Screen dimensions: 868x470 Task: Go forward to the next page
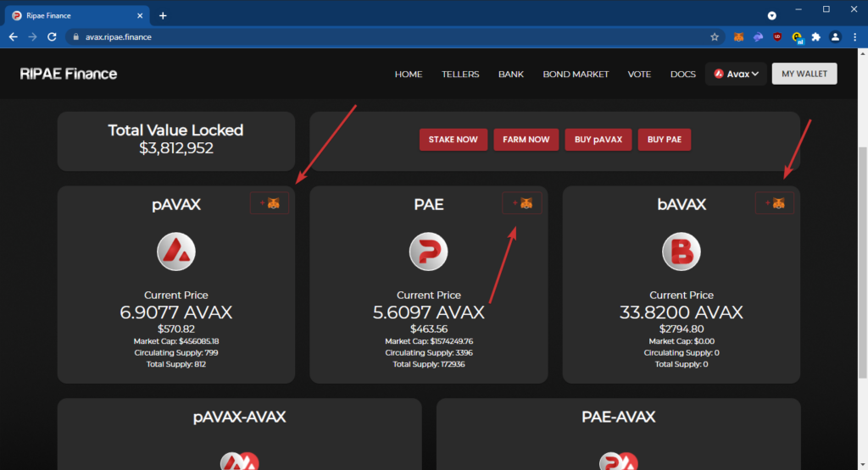pyautogui.click(x=33, y=37)
